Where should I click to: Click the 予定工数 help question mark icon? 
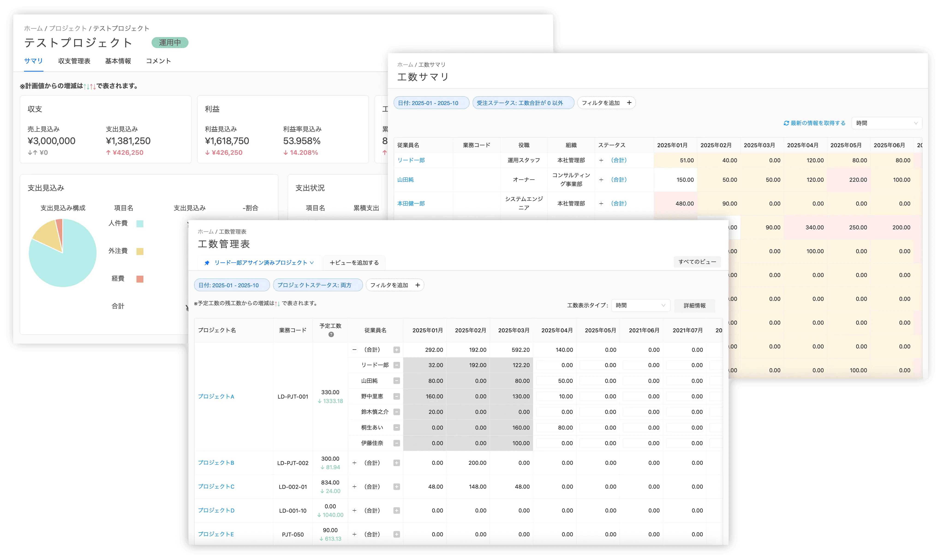point(331,334)
